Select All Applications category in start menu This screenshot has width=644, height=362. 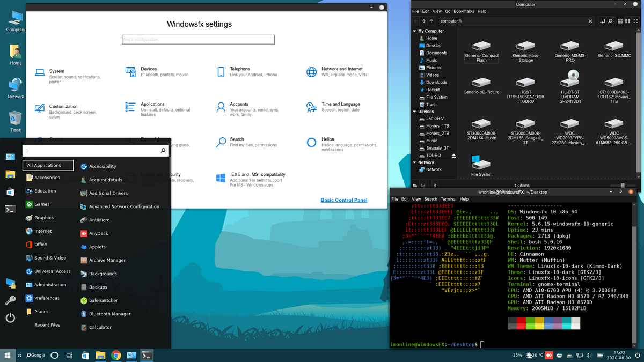click(48, 165)
